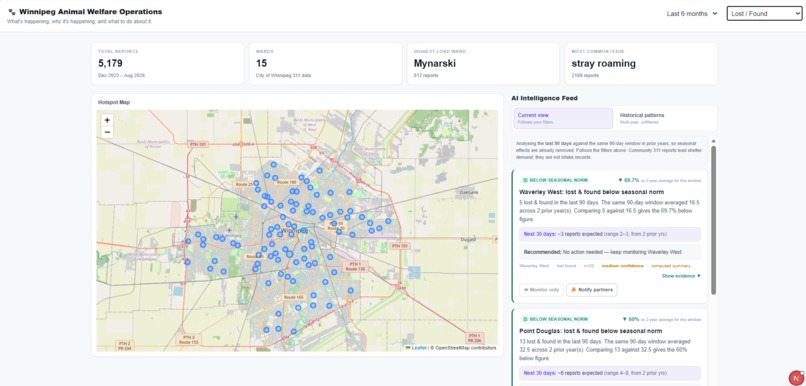The image size is (806, 386).
Task: Click the Dugald label on the map
Action: (468, 240)
